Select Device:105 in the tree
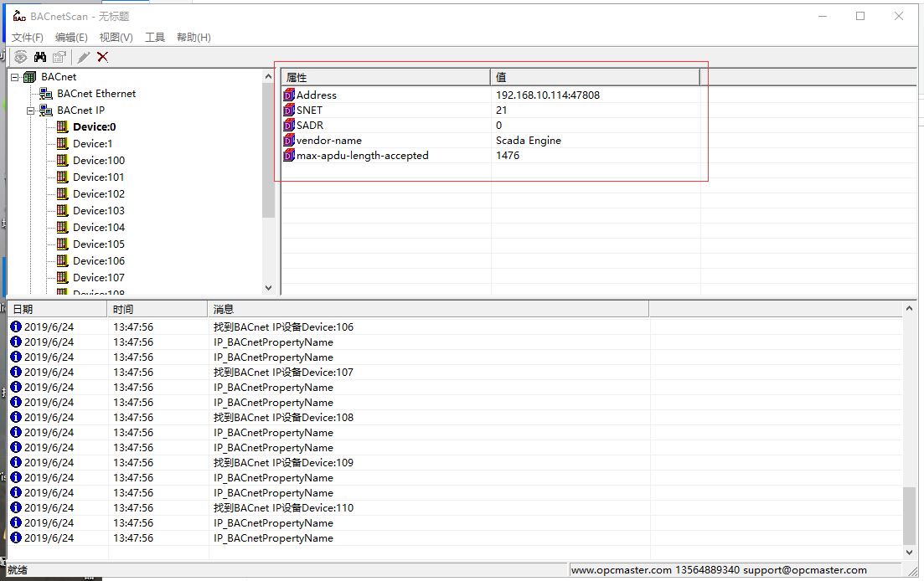The width and height of the screenshot is (924, 581). tap(98, 244)
